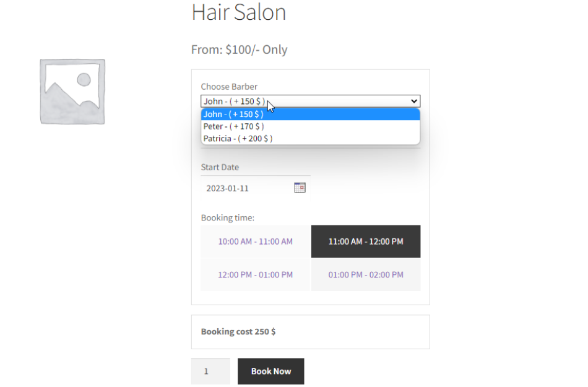Select the 10:00 AM - 11:00 AM slot
Viewport: 588px width, 387px height.
click(255, 241)
